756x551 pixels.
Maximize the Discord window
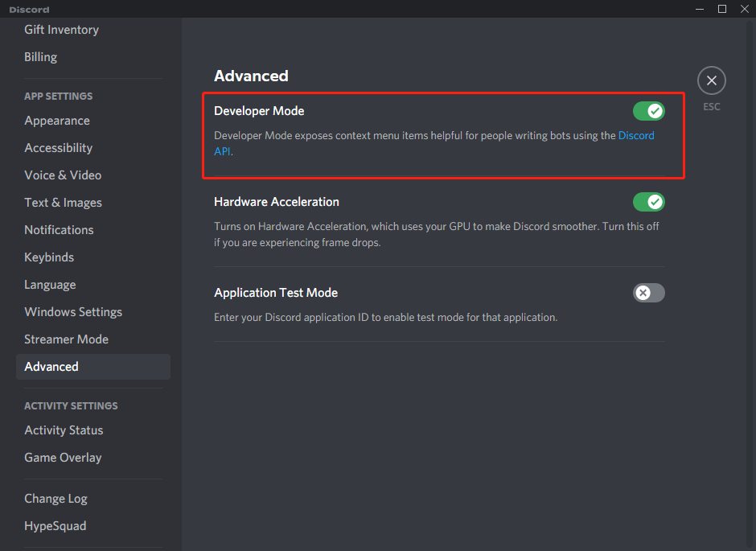pyautogui.click(x=721, y=9)
